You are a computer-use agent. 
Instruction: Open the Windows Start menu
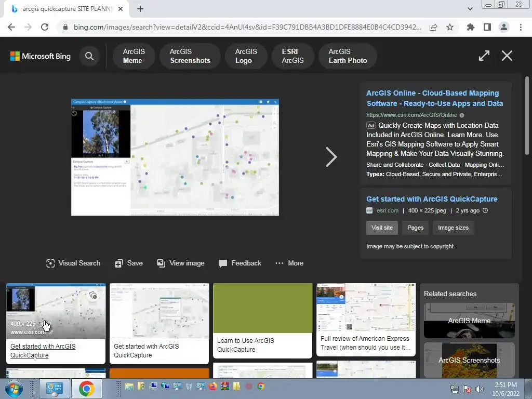click(x=14, y=389)
